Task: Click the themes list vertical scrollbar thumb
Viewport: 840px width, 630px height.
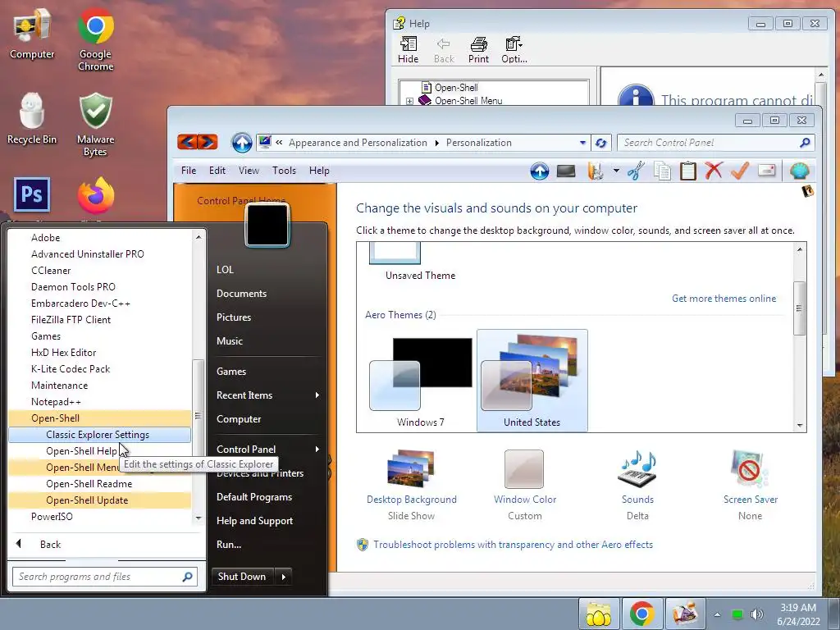Action: (x=799, y=308)
